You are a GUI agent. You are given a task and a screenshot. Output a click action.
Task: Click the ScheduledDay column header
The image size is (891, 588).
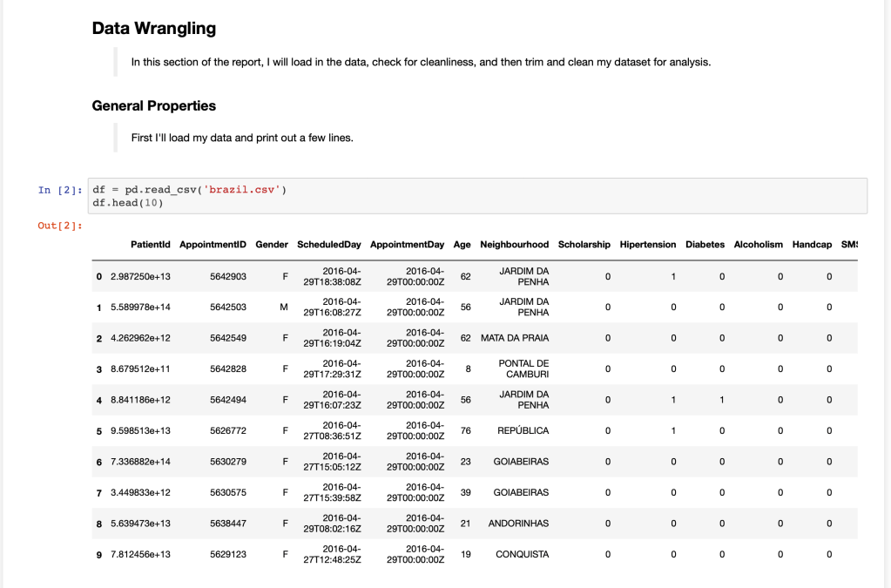coord(328,245)
